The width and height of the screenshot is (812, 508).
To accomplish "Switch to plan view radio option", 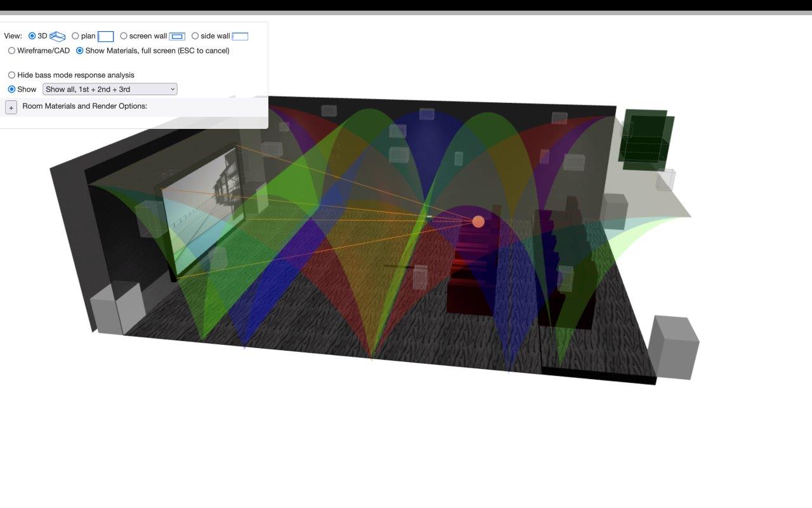I will [x=75, y=36].
